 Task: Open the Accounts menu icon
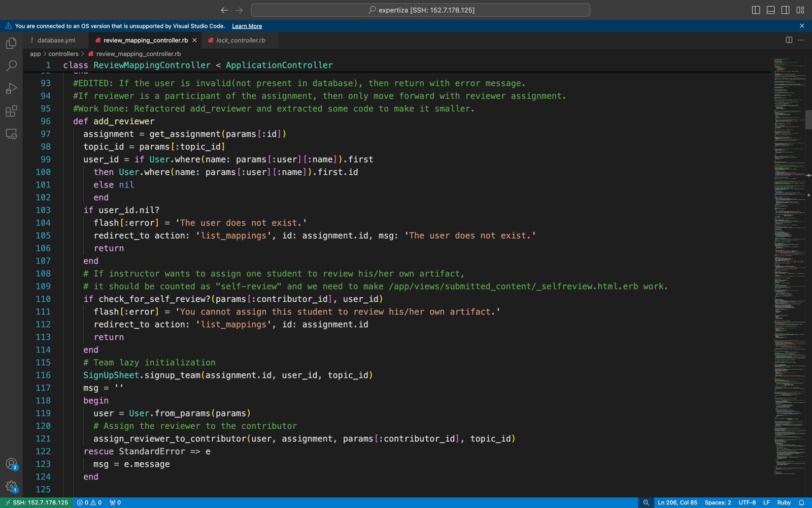11,464
